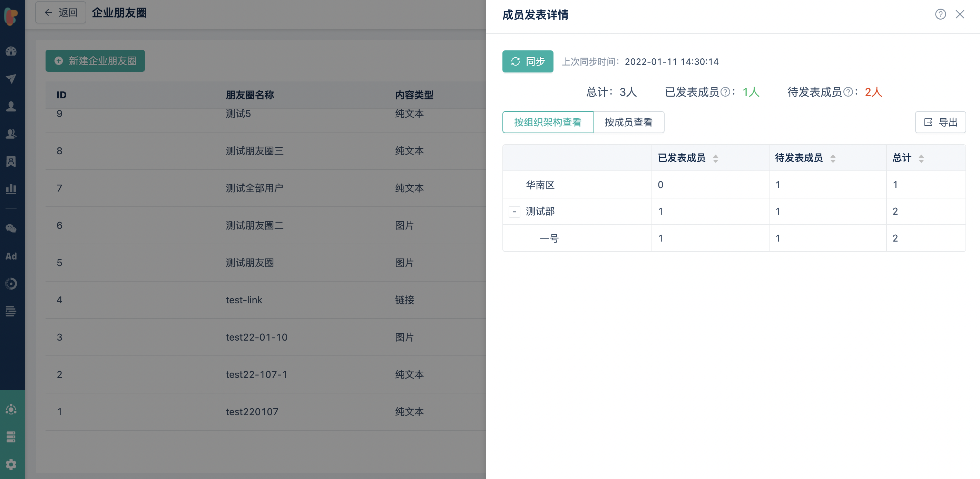Viewport: 980px width, 479px height.
Task: Open the text list lines icon in sidebar
Action: click(11, 311)
